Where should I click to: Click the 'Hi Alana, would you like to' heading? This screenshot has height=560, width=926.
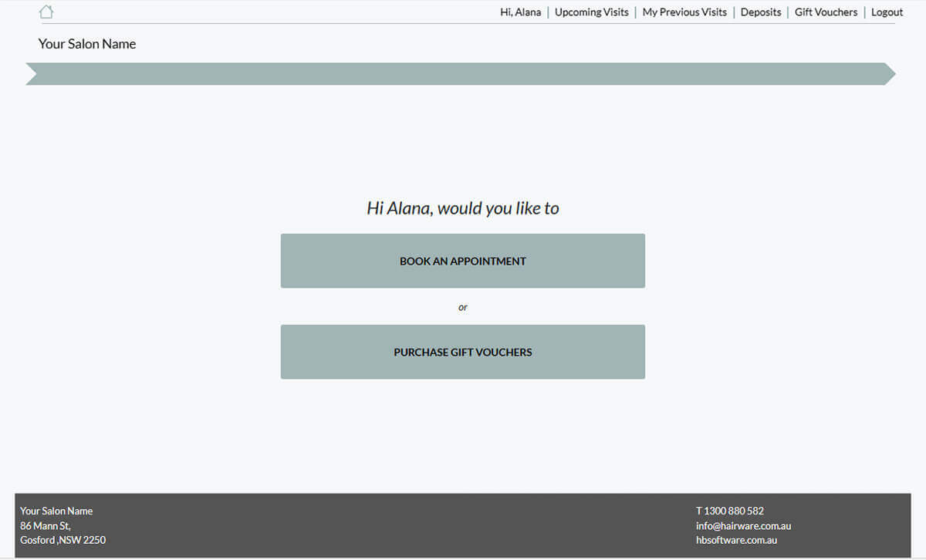point(463,208)
